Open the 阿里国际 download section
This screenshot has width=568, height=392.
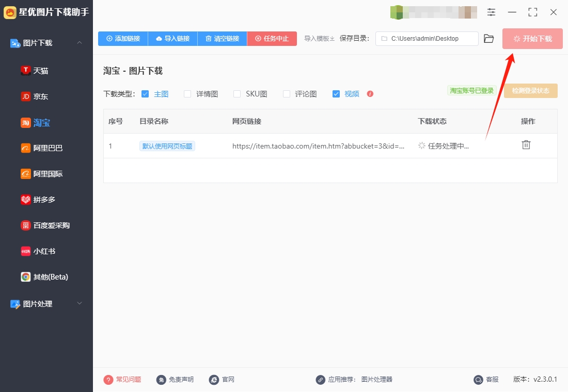point(42,174)
